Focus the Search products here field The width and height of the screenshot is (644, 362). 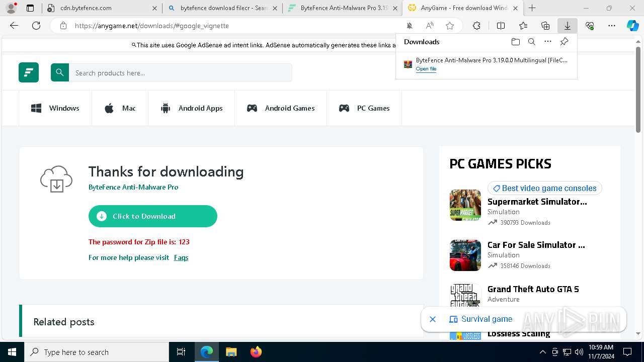tap(180, 72)
